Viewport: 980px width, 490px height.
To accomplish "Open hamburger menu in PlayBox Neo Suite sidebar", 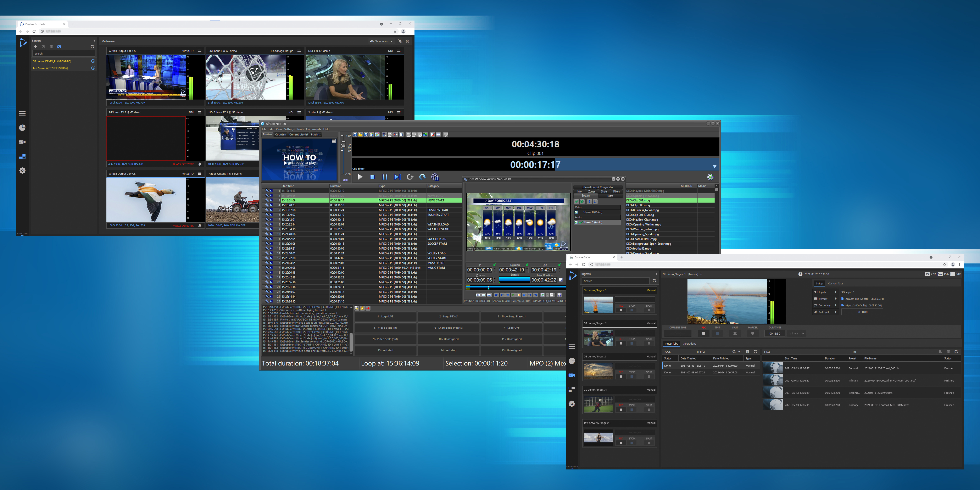I will (x=22, y=113).
